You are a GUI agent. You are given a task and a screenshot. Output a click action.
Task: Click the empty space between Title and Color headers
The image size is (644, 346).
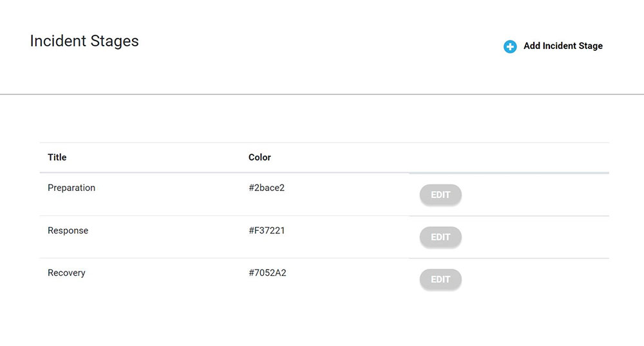point(158,158)
